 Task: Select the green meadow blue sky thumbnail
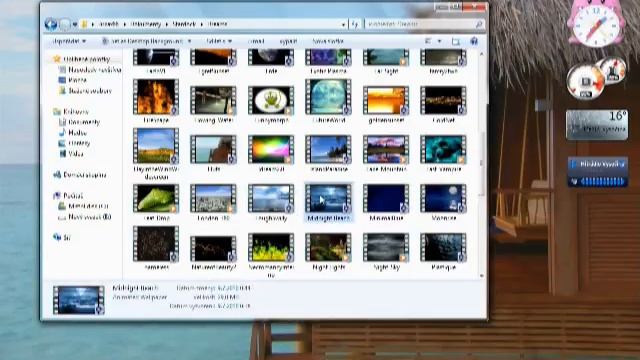tap(156, 146)
